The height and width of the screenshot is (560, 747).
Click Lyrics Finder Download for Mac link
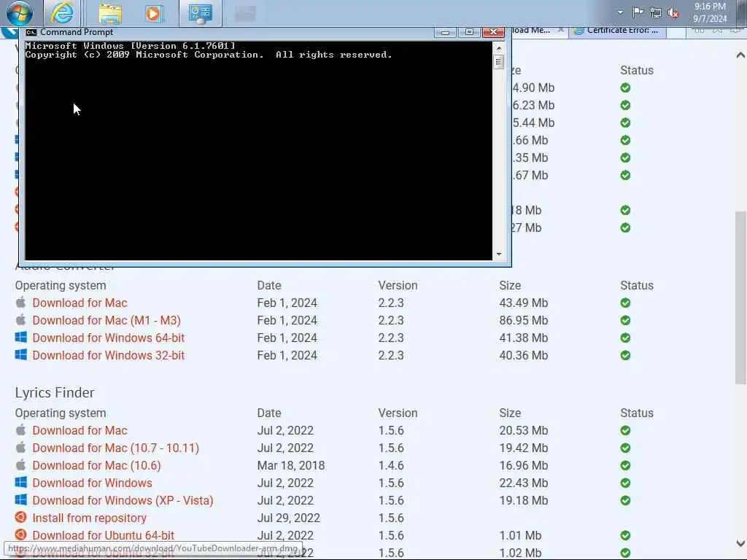click(x=80, y=430)
